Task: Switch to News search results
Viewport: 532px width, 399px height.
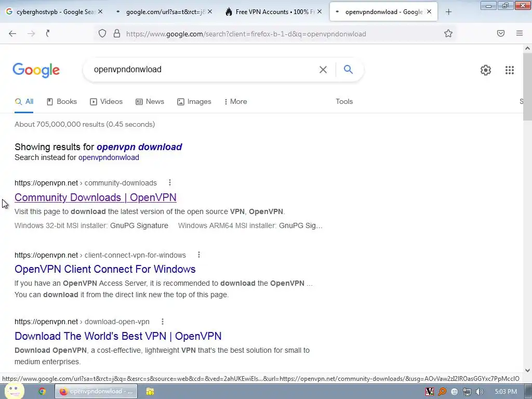Action: pyautogui.click(x=150, y=101)
